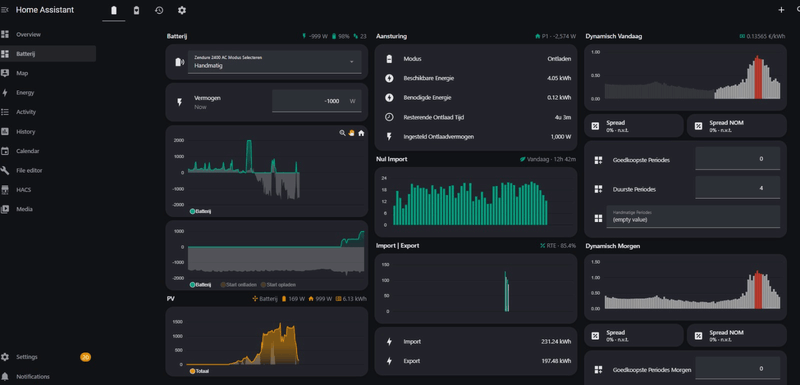800x385 pixels.
Task: Click the Duurste Periodes value field
Action: (x=737, y=188)
